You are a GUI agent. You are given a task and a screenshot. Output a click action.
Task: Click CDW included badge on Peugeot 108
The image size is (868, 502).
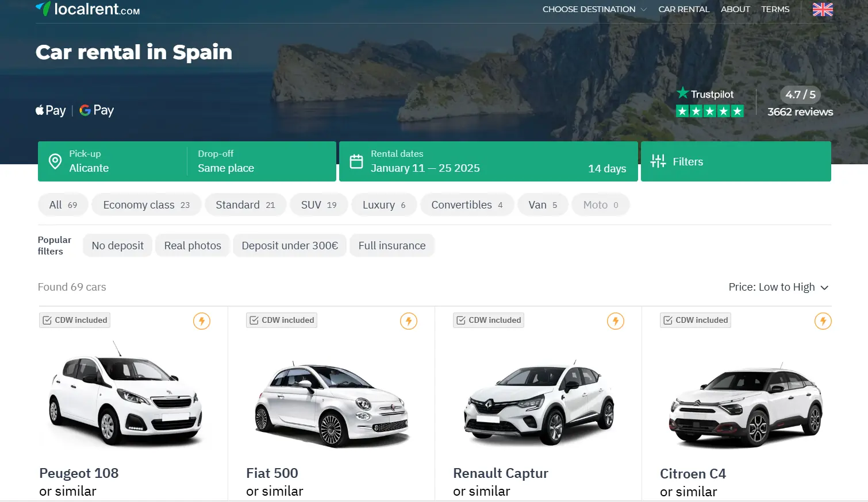[x=75, y=320]
